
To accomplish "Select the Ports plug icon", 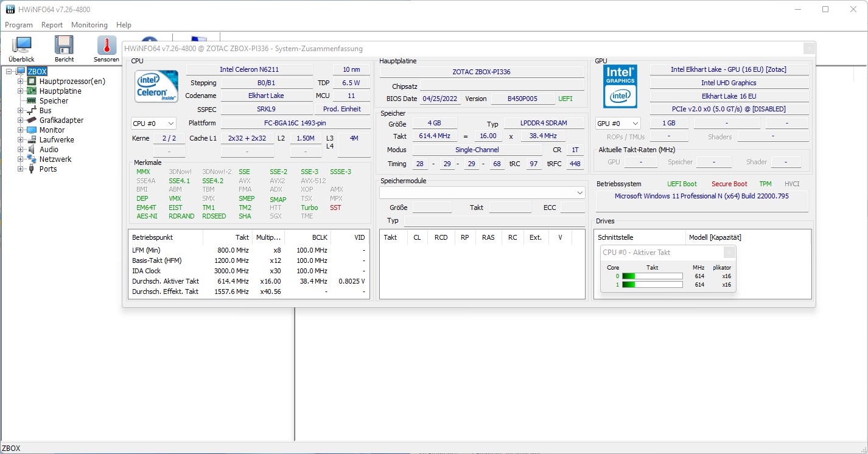I will pyautogui.click(x=32, y=169).
